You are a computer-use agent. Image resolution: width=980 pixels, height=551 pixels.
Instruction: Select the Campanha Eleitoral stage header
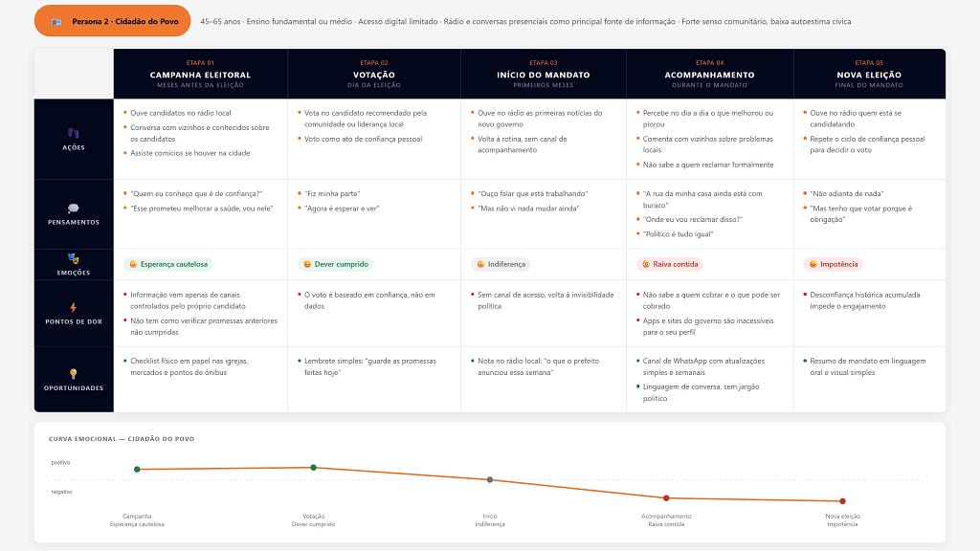coord(201,74)
